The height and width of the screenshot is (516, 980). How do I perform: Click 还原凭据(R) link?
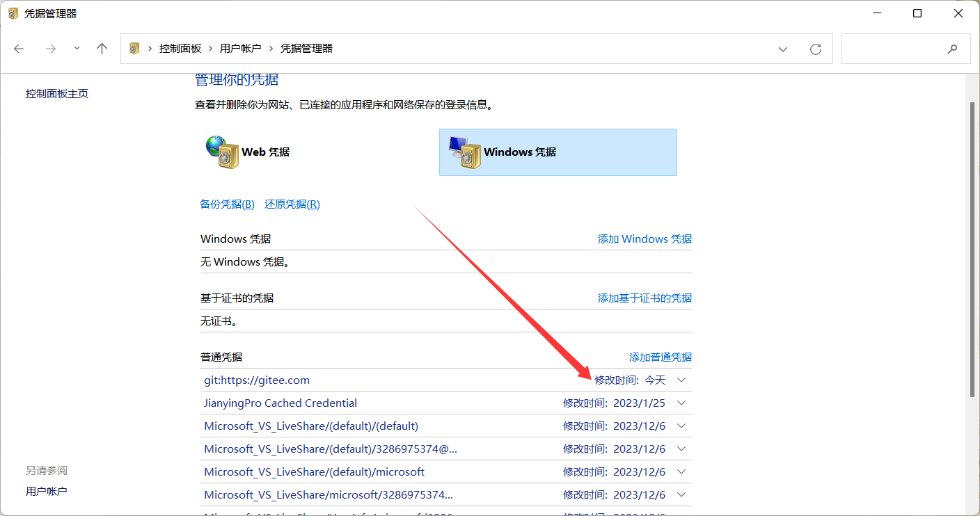292,204
